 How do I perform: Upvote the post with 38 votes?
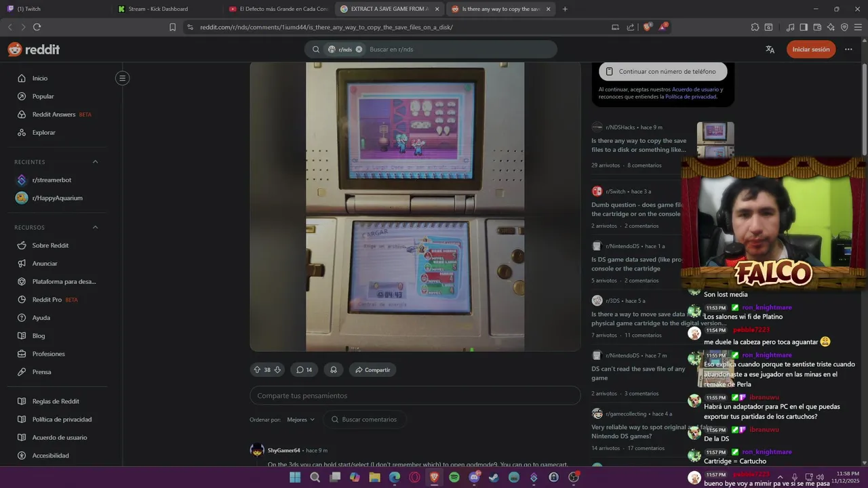tap(257, 369)
